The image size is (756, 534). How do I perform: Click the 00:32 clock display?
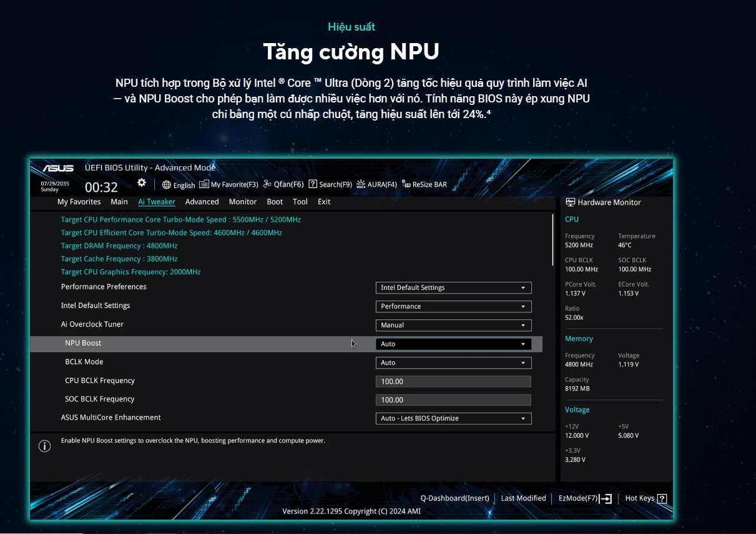(101, 187)
